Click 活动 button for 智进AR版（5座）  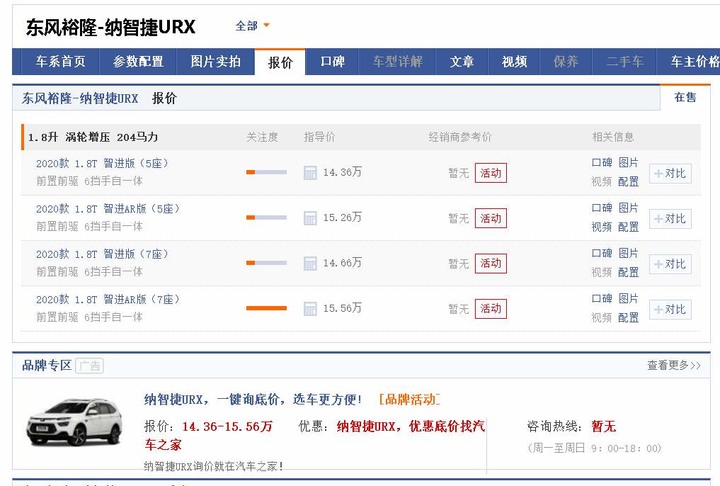491,218
